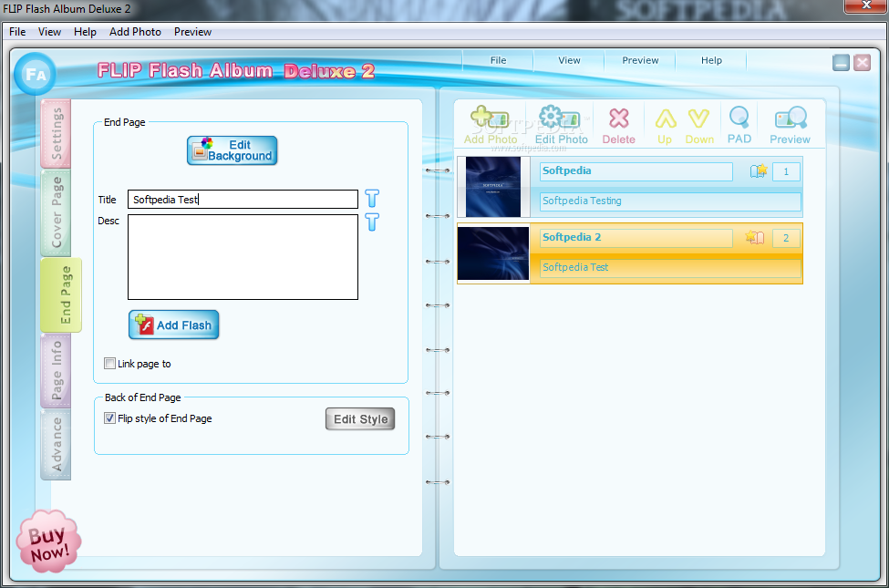Enable Link page to checkbox
This screenshot has height=588, width=889.
[x=110, y=364]
